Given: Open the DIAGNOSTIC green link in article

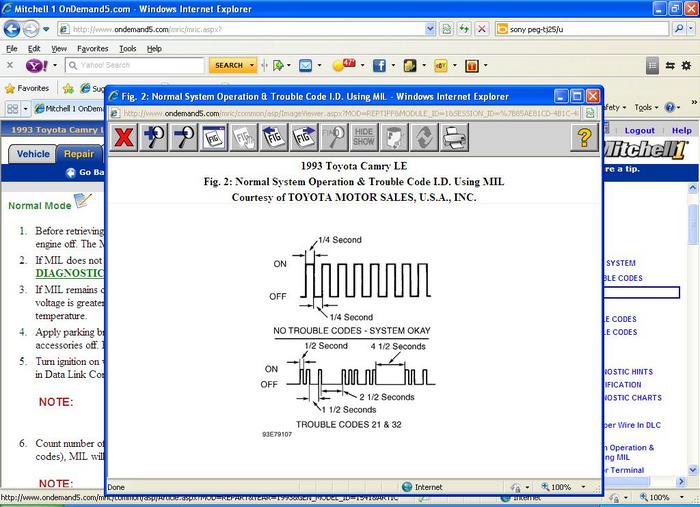Looking at the screenshot, I should 70,273.
